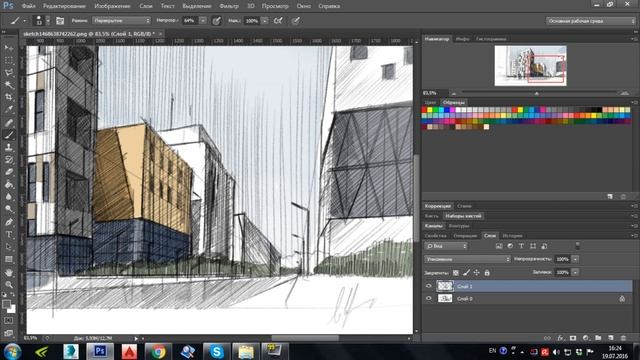640x360 pixels.
Task: Select the Lasso tool
Action: (x=9, y=73)
